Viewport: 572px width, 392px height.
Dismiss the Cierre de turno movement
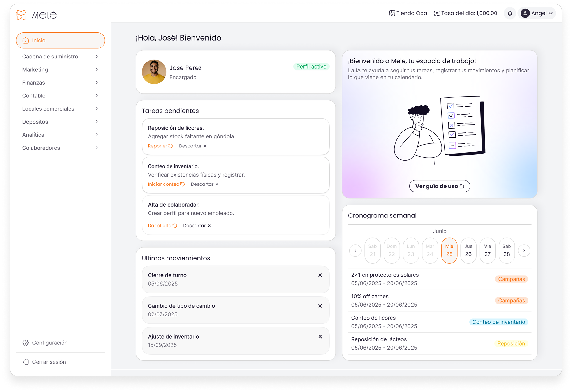(320, 275)
